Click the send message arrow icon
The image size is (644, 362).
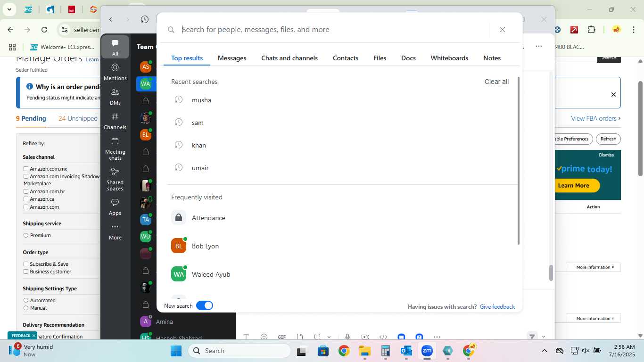[532, 336]
